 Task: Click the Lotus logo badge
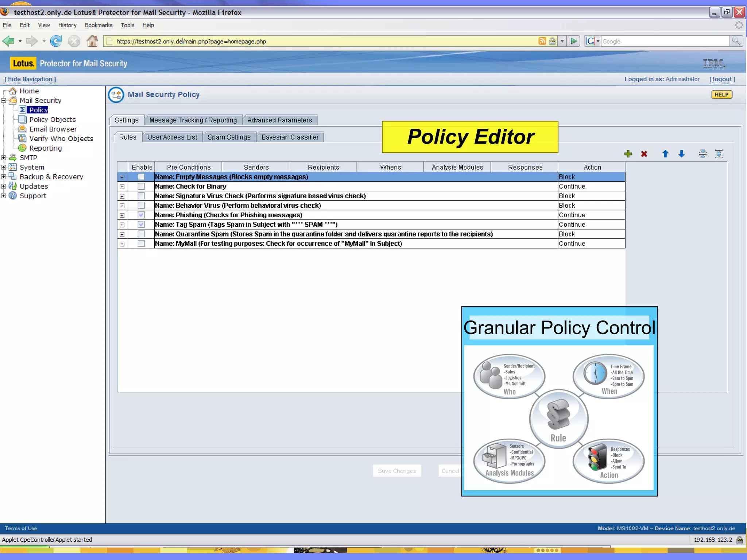tap(23, 63)
